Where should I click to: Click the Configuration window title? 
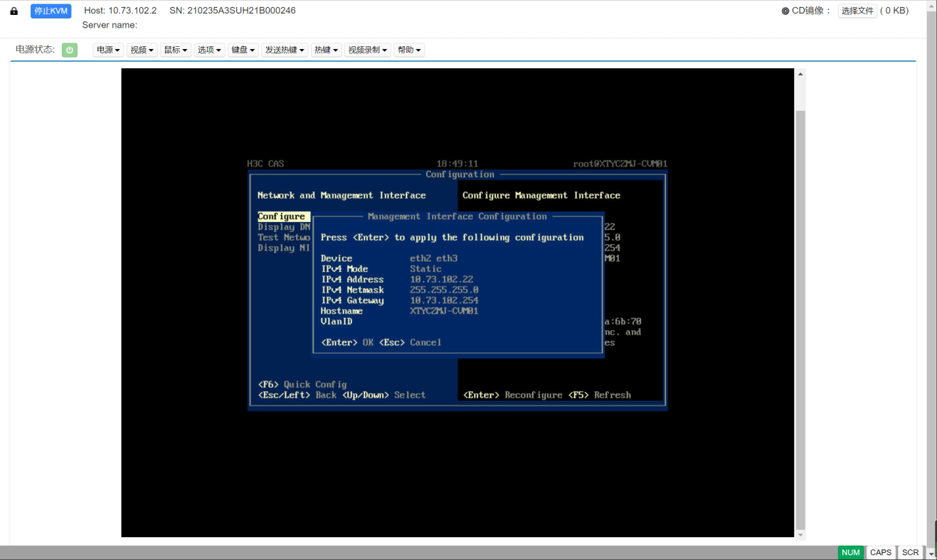[460, 175]
